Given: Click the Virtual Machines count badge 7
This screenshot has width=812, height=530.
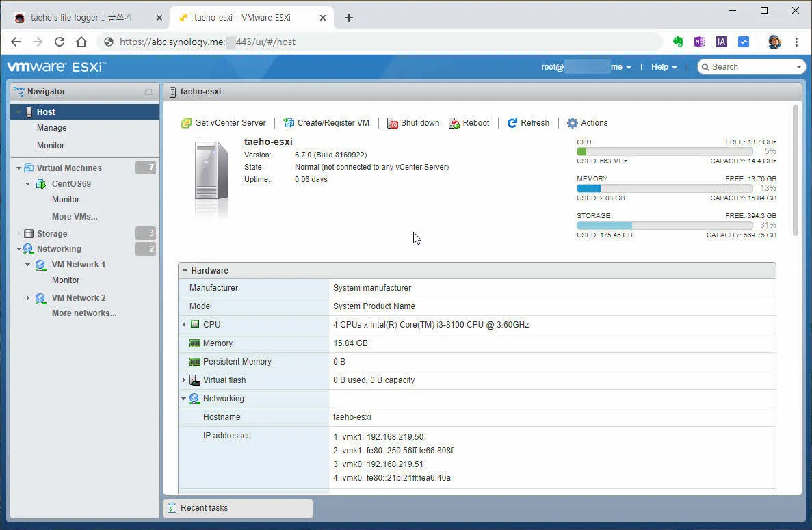Looking at the screenshot, I should tap(146, 168).
